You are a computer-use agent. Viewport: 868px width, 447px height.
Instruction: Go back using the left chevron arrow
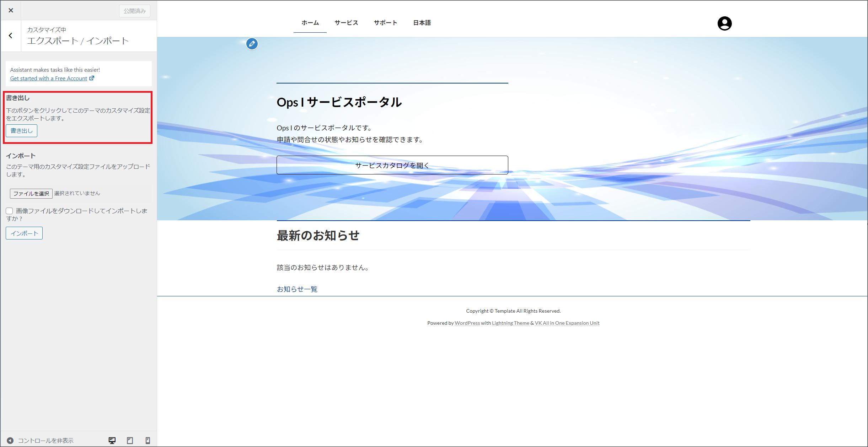tap(11, 36)
